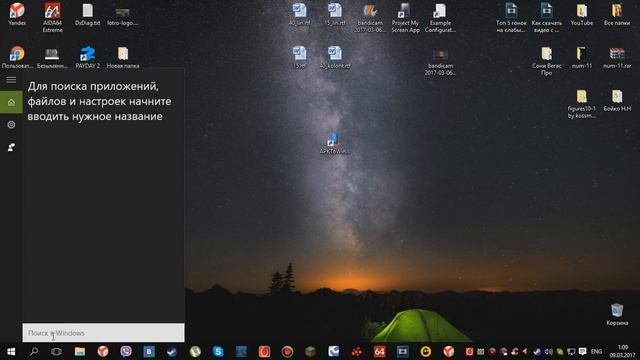
Task: Select the Example Configurat... shortcut
Action: pyautogui.click(x=440, y=18)
